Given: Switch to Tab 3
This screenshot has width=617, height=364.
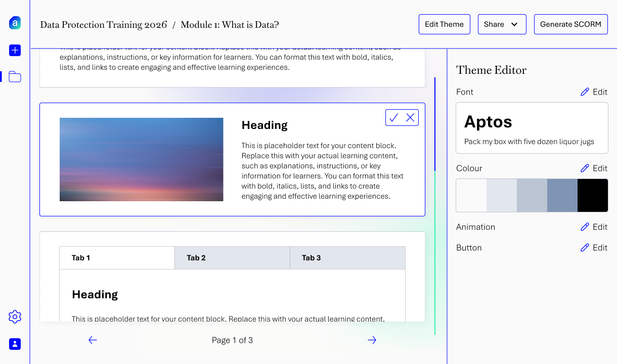Looking at the screenshot, I should [x=348, y=258].
